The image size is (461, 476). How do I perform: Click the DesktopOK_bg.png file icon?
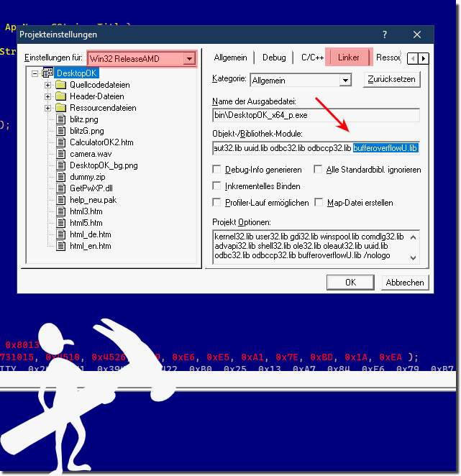tap(61, 165)
